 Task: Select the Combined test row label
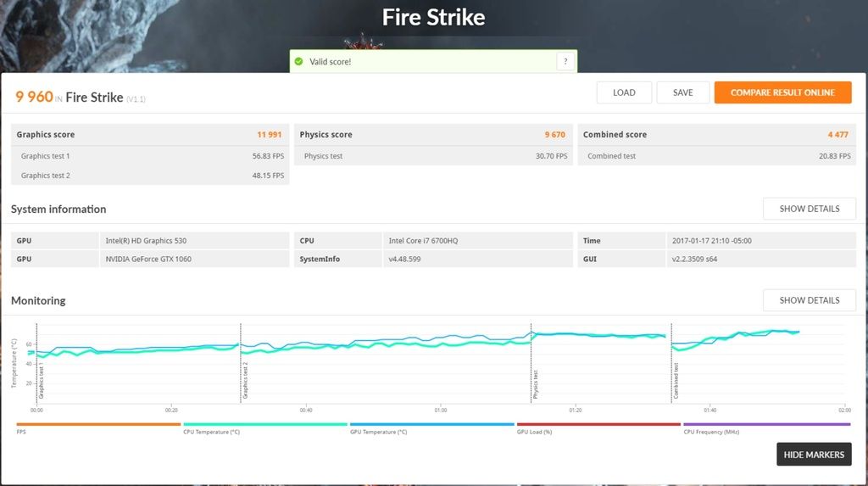click(x=612, y=156)
